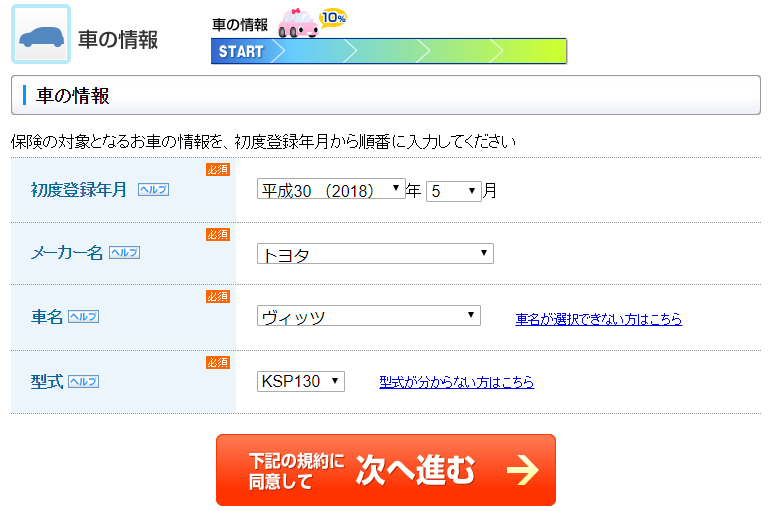Screen dimensions: 773x511
Task: Open the トヨタ maker dropdown
Action: (x=375, y=254)
